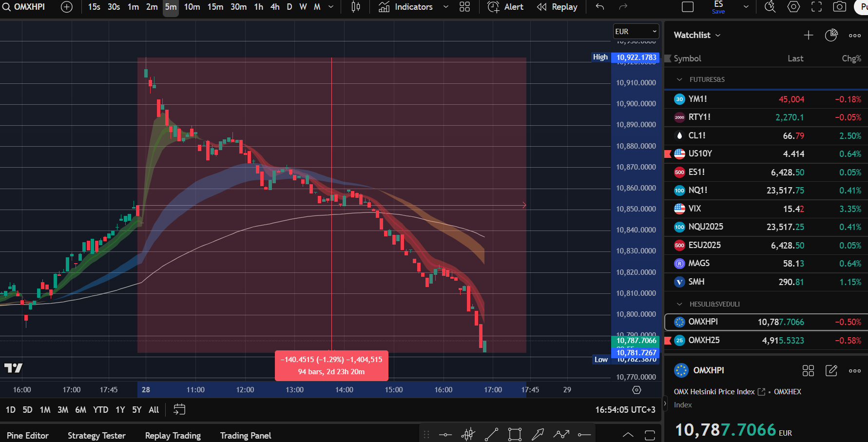The width and height of the screenshot is (868, 442).
Task: Open the Pine Editor tab
Action: tap(28, 435)
